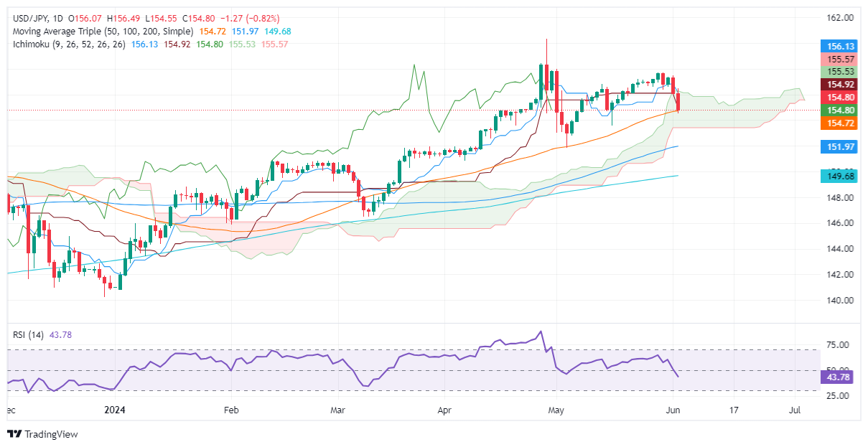This screenshot has height=447, width=868.
Task: Click the May label on time axis
Action: (x=555, y=410)
